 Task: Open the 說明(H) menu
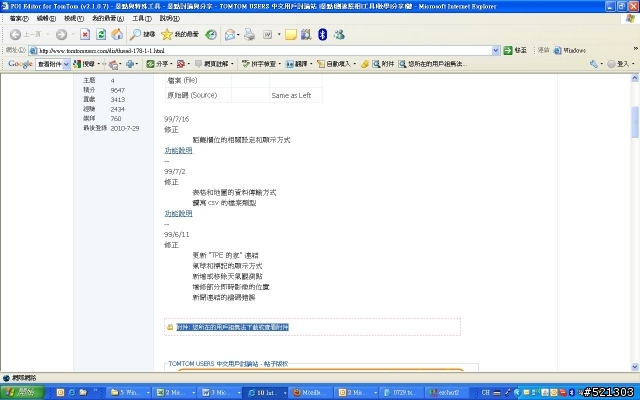point(169,18)
